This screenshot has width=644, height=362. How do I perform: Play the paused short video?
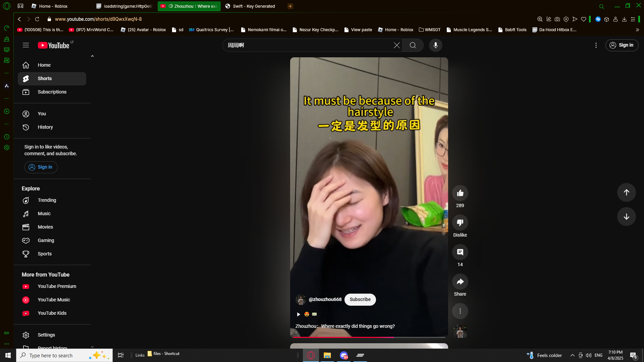(x=298, y=314)
